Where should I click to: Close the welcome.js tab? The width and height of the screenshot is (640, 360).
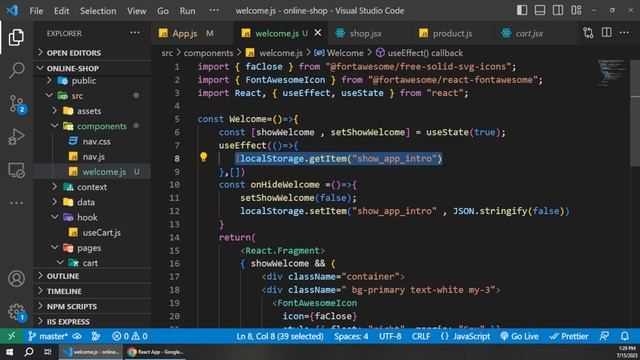coord(318,33)
